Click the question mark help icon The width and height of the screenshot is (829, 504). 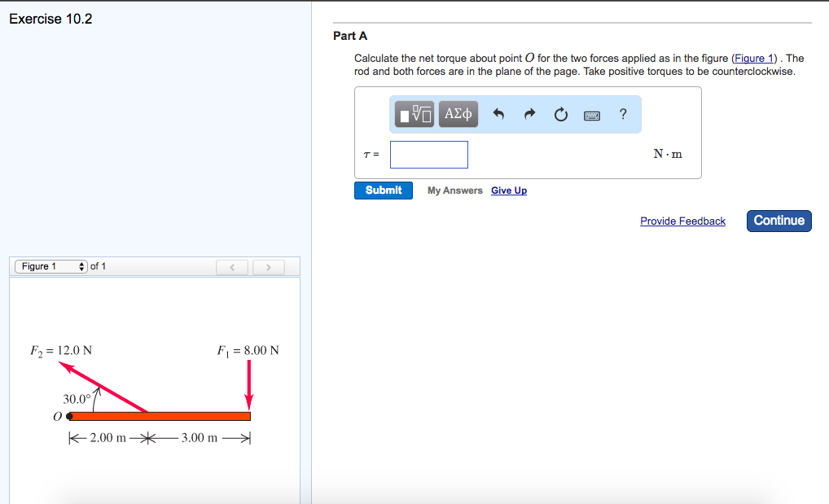tap(622, 114)
